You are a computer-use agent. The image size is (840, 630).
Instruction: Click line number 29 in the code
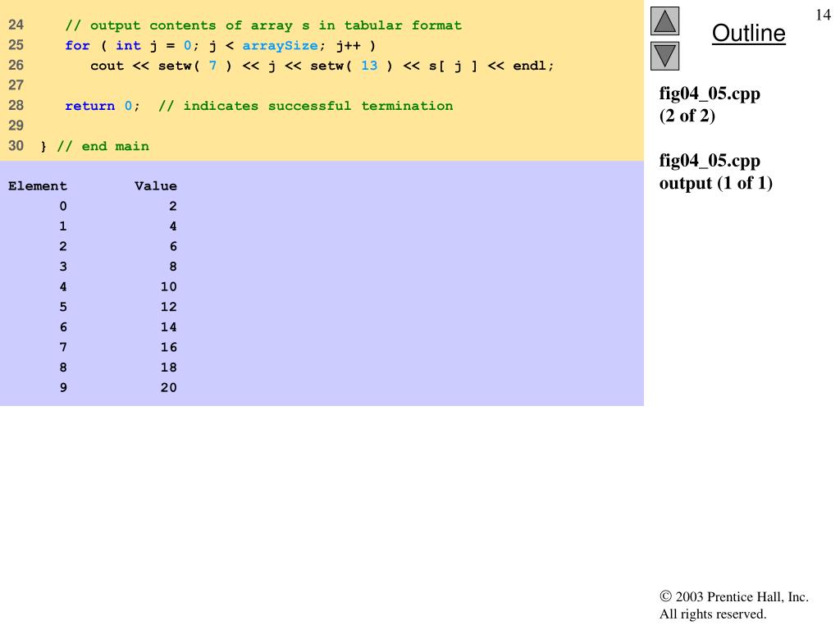pyautogui.click(x=16, y=126)
